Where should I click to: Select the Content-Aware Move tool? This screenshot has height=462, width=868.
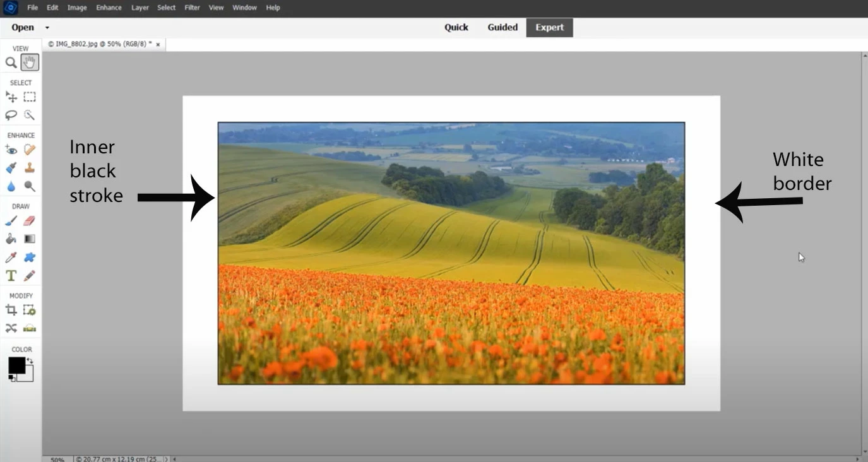tap(11, 328)
